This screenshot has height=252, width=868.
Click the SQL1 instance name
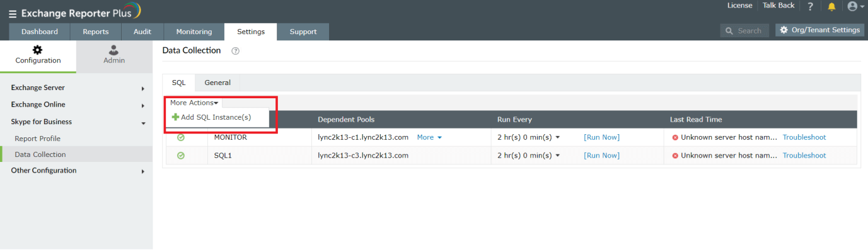point(223,156)
